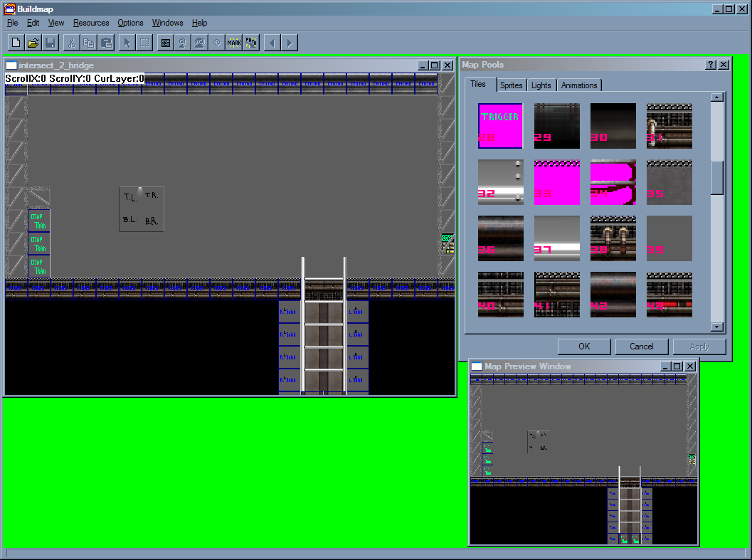Viewport: 752px width, 560px height.
Task: Confirm Map Pools with OK
Action: [583, 347]
